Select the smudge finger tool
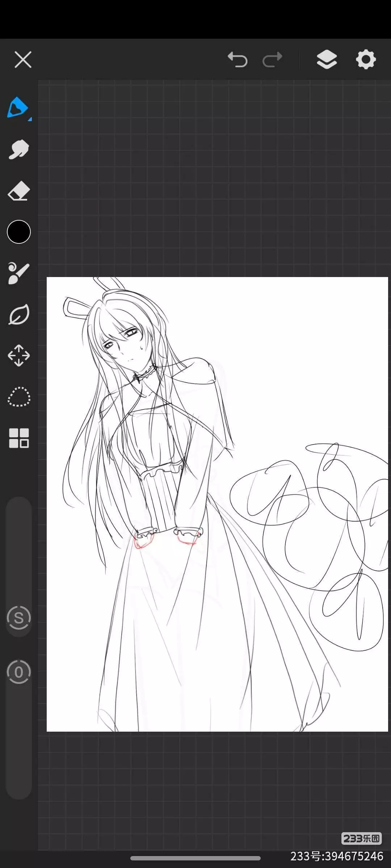The image size is (391, 868). coord(18,149)
